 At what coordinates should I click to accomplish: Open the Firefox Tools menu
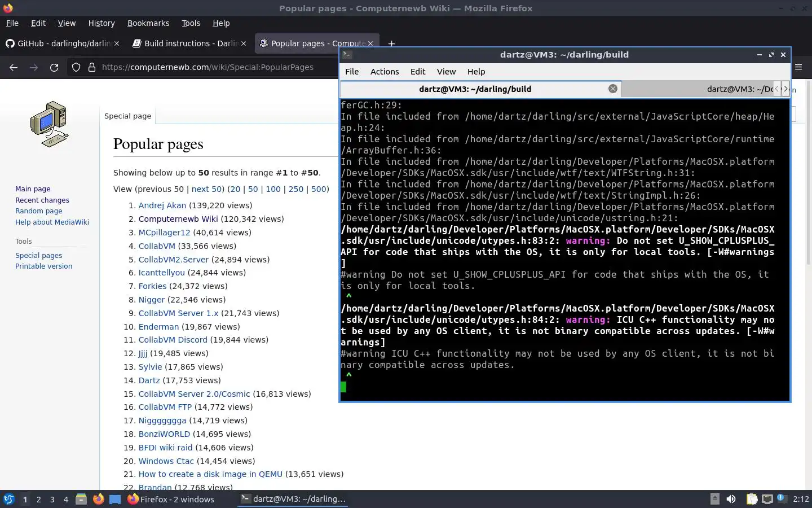pyautogui.click(x=191, y=23)
